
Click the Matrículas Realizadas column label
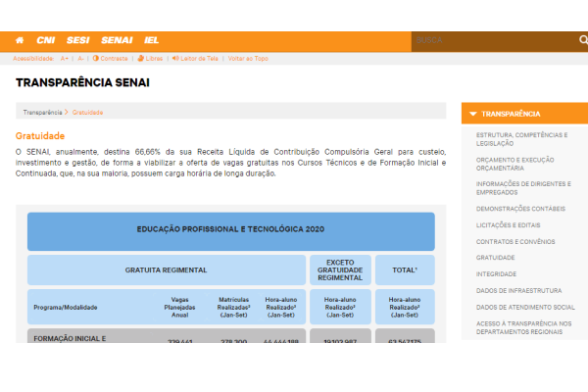[x=233, y=307]
